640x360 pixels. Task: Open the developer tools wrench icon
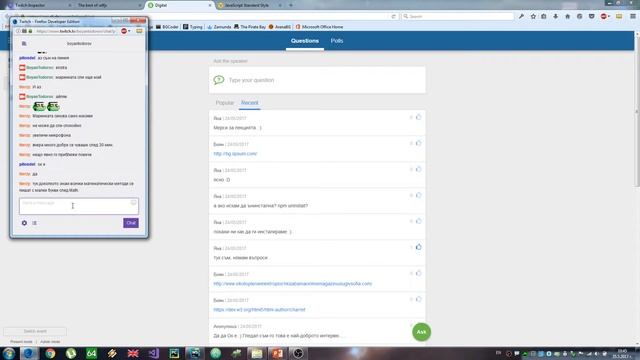coord(521,16)
